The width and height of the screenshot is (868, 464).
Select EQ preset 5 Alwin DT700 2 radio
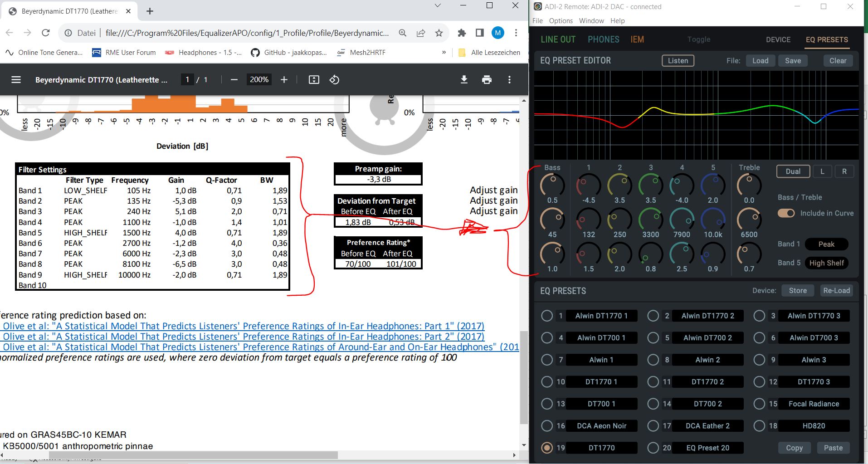click(x=653, y=338)
